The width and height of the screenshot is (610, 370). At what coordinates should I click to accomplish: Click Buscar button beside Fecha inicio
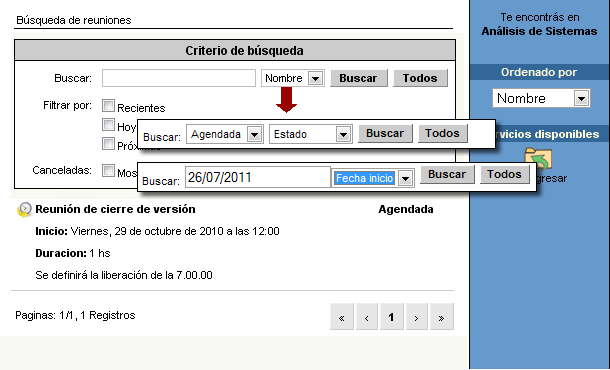click(x=447, y=174)
